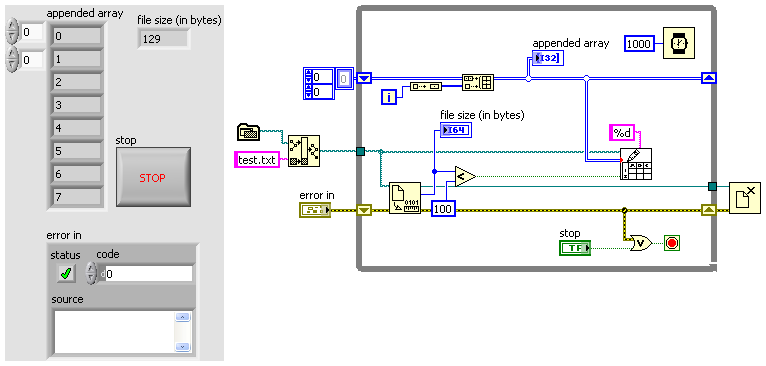Image resolution: width=766 pixels, height=366 pixels.
Task: Click the stop Boolean terminal TF
Action: 575,248
